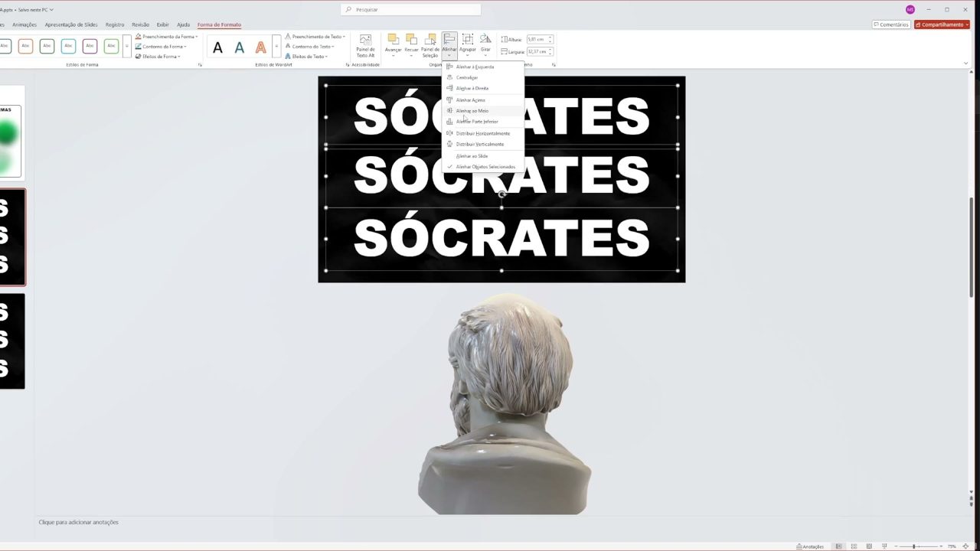Toggle Anotações notes pane in status bar
The width and height of the screenshot is (980, 551).
[810, 546]
